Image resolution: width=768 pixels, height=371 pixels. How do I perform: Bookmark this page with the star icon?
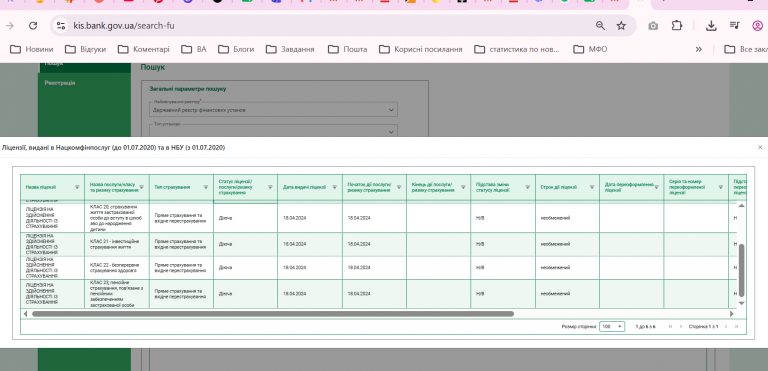(621, 25)
